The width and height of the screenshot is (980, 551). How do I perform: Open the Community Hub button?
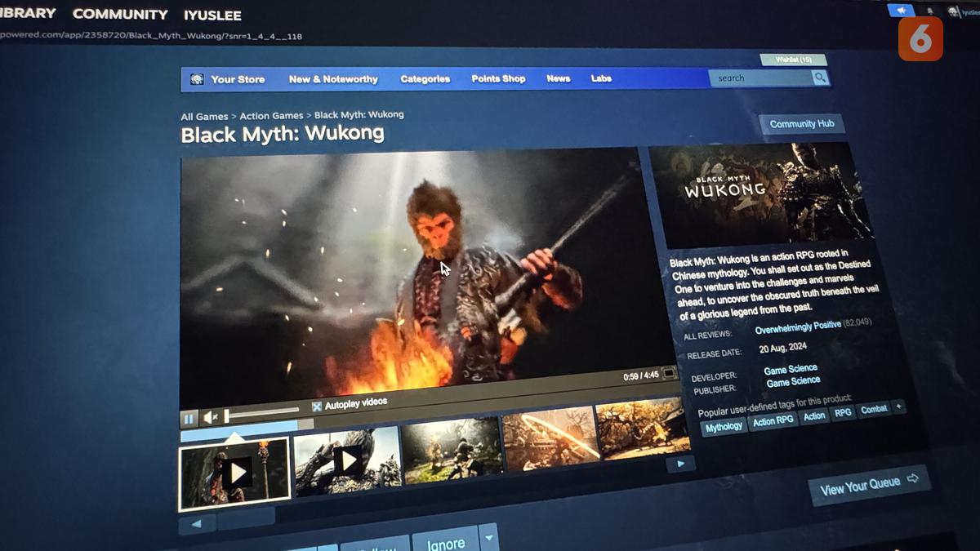click(802, 124)
